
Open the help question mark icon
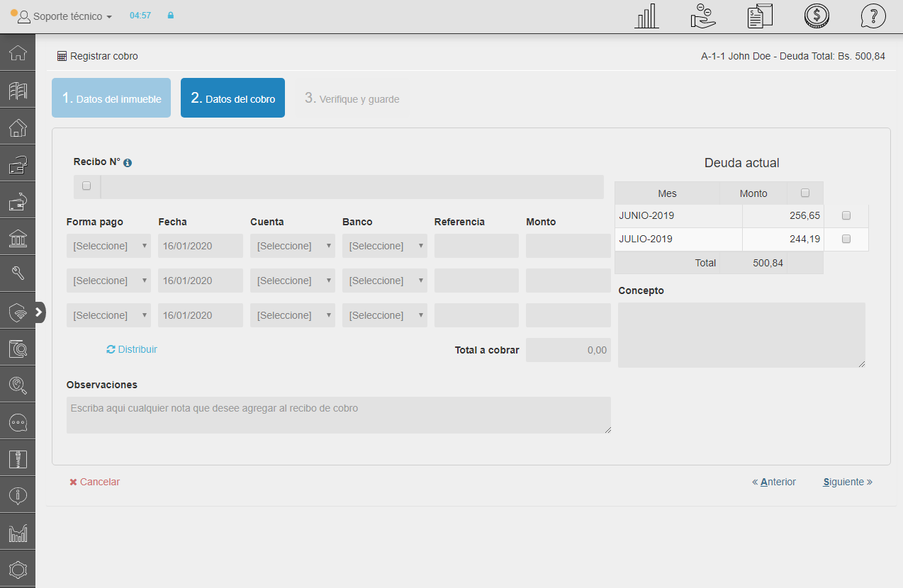(x=873, y=16)
